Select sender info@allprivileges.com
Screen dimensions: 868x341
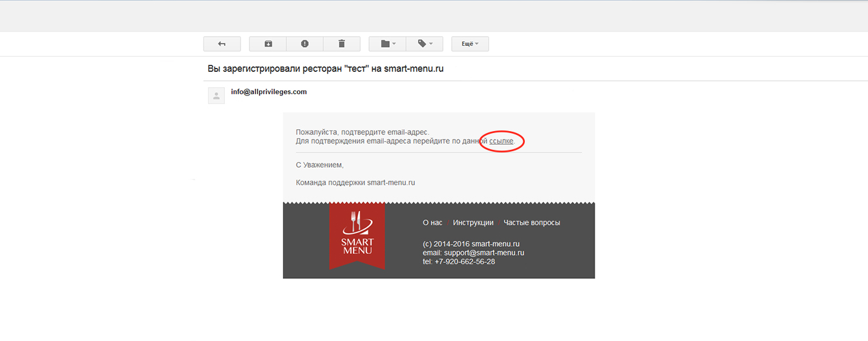(x=269, y=92)
